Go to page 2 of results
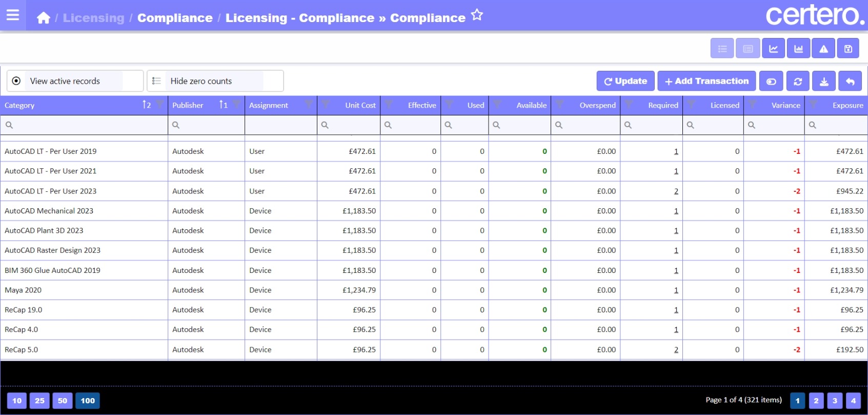This screenshot has width=868, height=415. [816, 401]
